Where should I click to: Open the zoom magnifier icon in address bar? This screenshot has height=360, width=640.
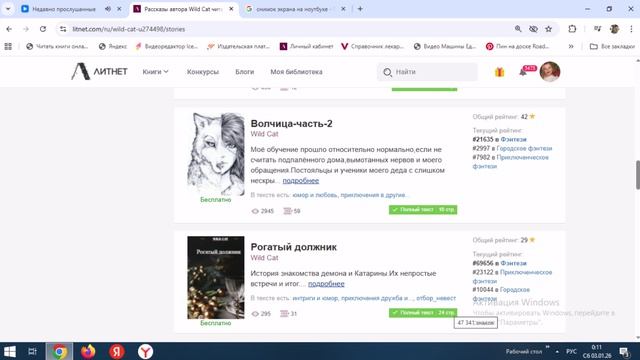coord(518,29)
